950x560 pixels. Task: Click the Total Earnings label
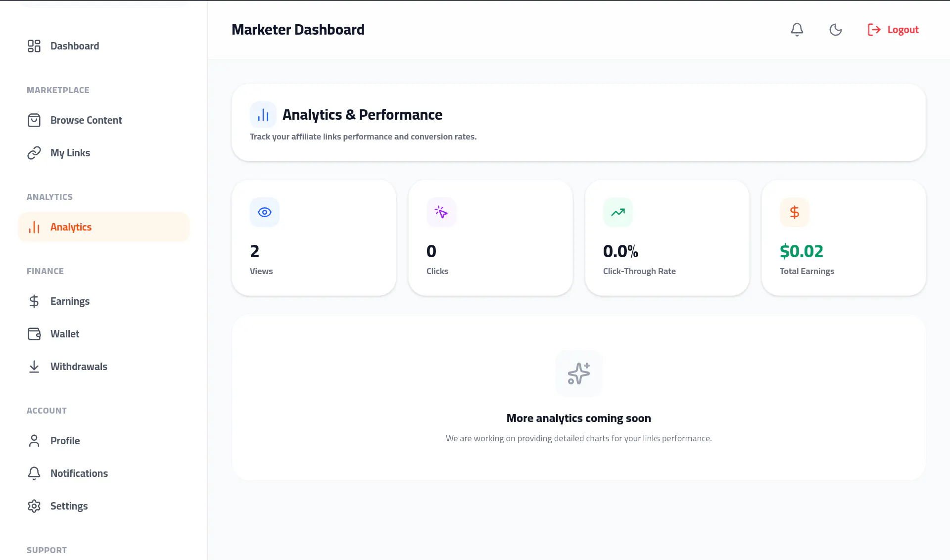807,271
